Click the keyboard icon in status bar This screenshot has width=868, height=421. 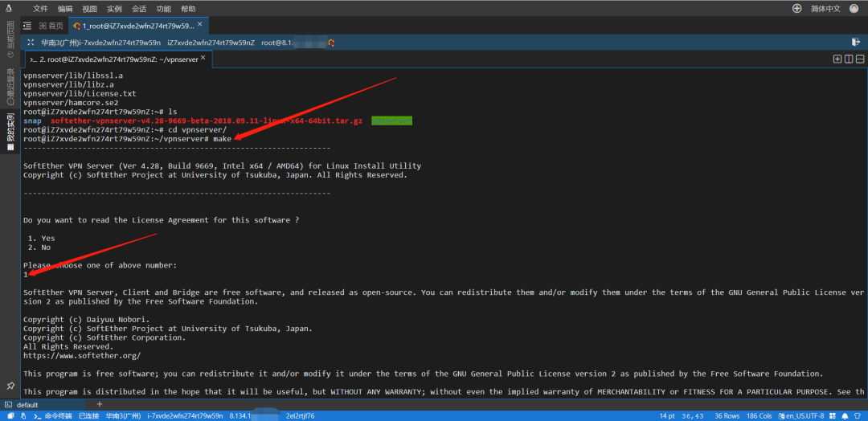[833, 415]
